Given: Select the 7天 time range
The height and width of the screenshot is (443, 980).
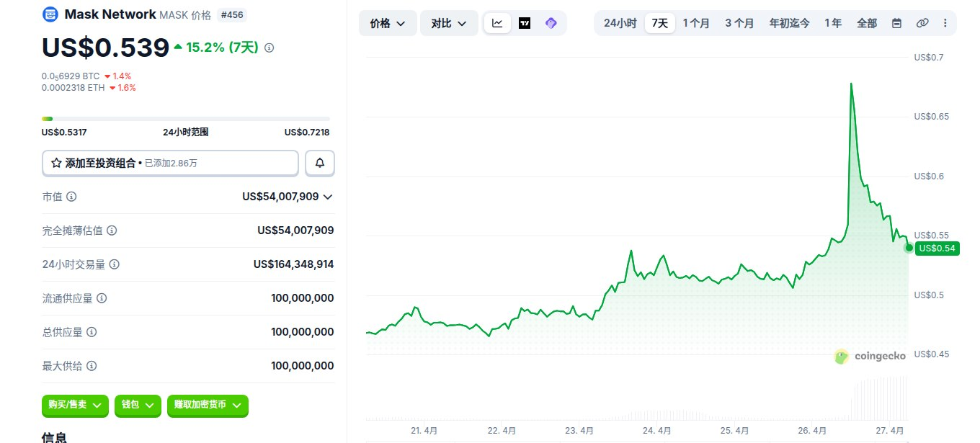Looking at the screenshot, I should (660, 23).
